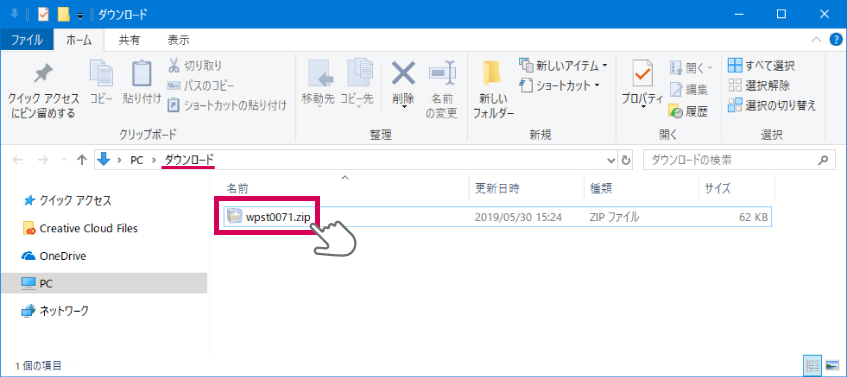Click New folder quick access toolbar icon
This screenshot has height=377, width=847.
point(64,15)
